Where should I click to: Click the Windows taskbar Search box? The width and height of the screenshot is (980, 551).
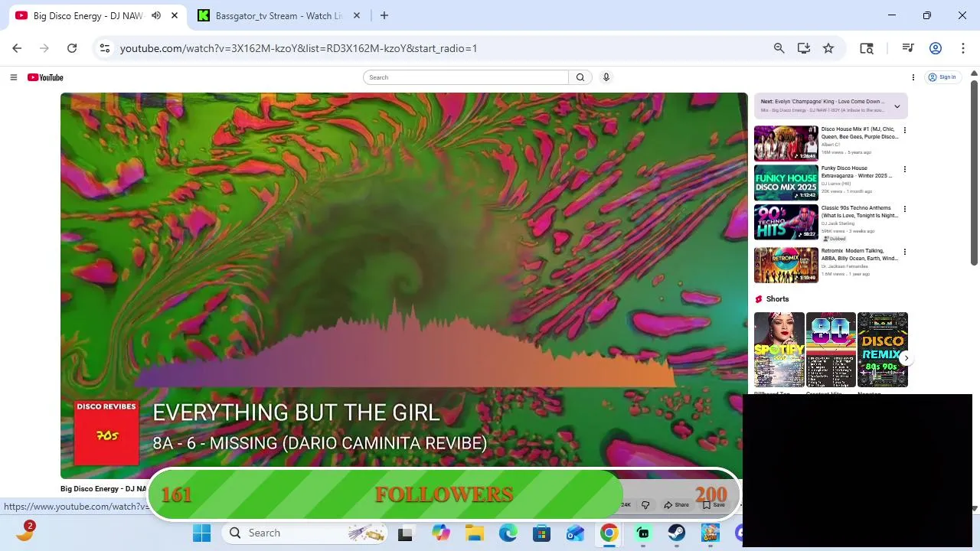(x=305, y=533)
